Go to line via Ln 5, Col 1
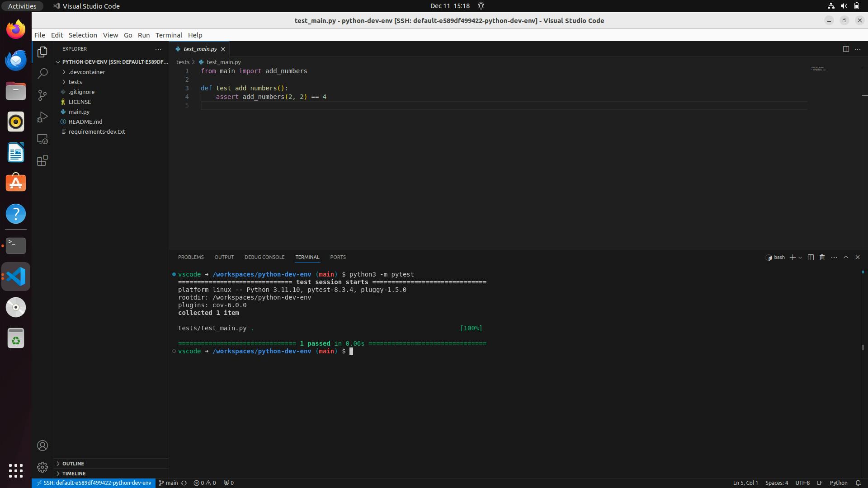 (745, 483)
